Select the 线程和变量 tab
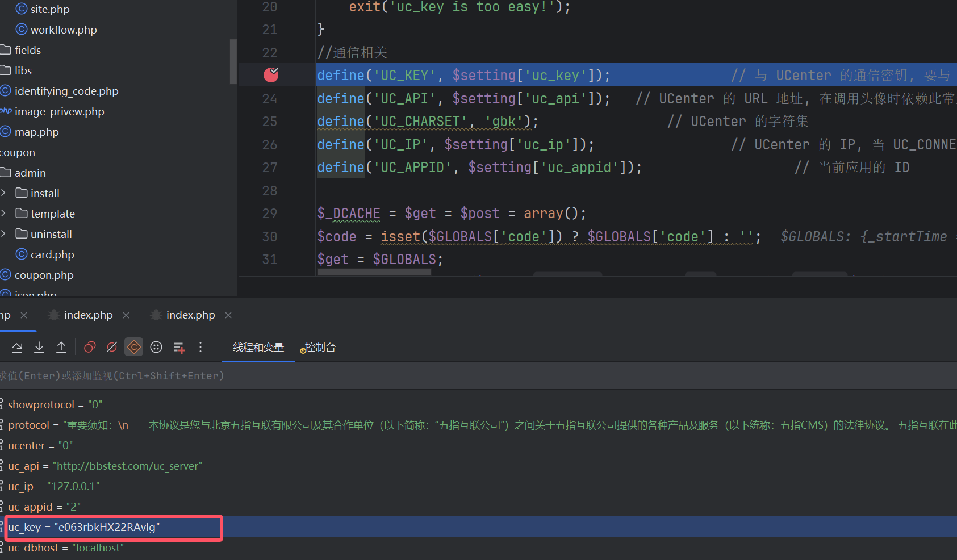 [x=258, y=347]
